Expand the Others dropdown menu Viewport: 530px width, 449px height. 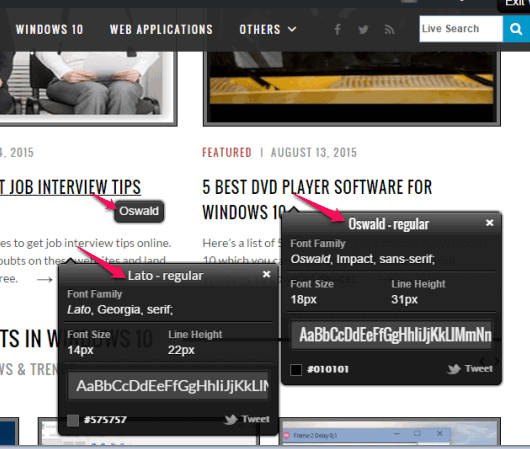[268, 29]
